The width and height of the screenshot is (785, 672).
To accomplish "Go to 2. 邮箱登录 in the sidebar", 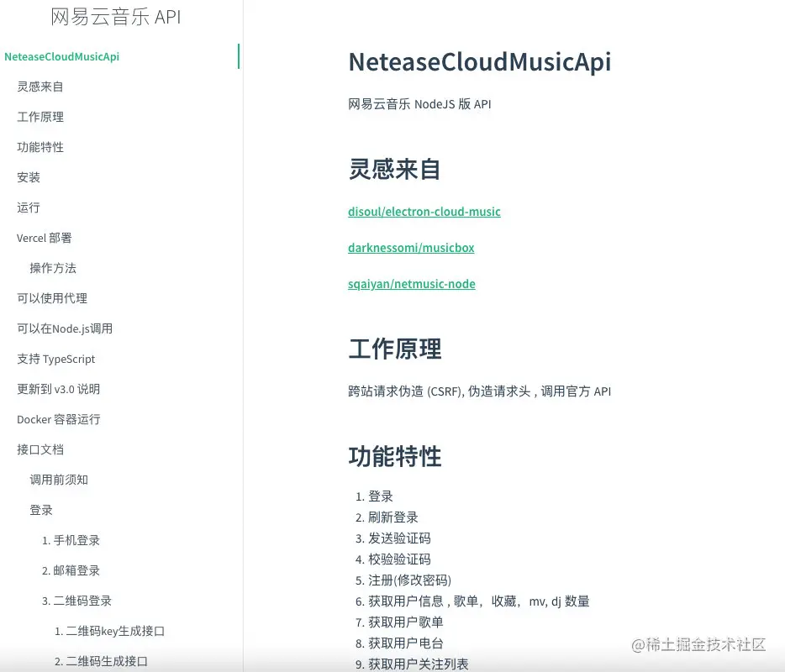I will 71,570.
